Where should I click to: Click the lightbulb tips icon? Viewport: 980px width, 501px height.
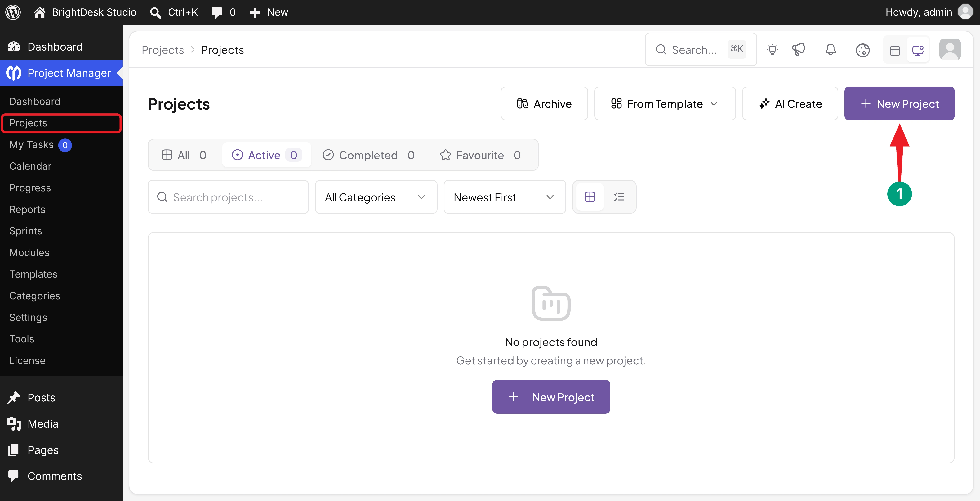click(772, 50)
